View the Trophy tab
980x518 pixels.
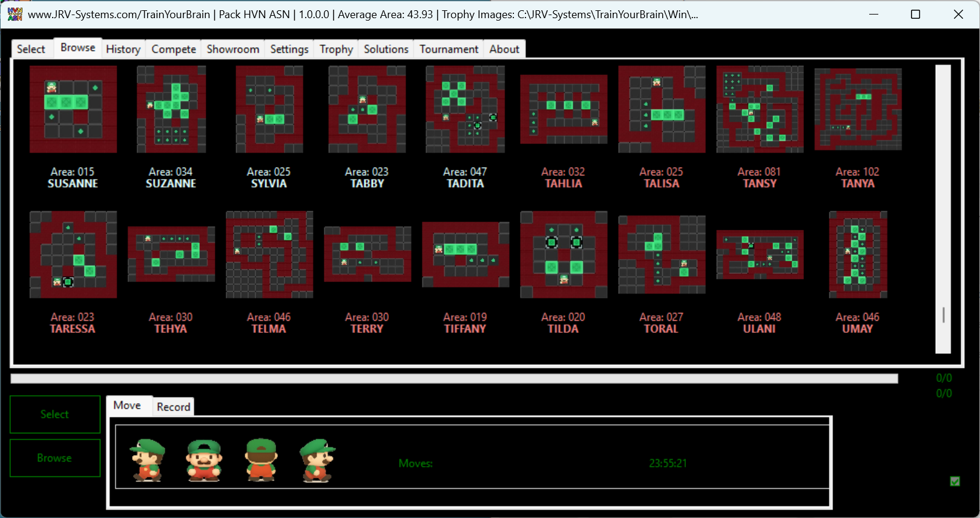point(337,49)
